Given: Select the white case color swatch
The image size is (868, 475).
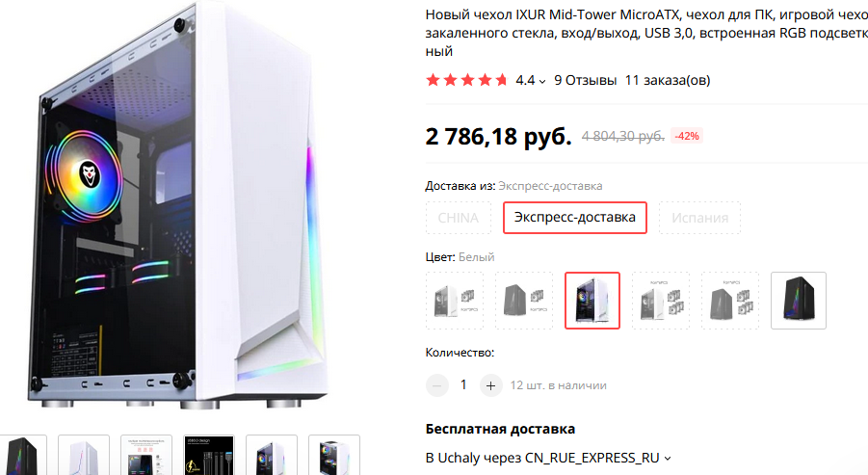Looking at the screenshot, I should click(592, 301).
